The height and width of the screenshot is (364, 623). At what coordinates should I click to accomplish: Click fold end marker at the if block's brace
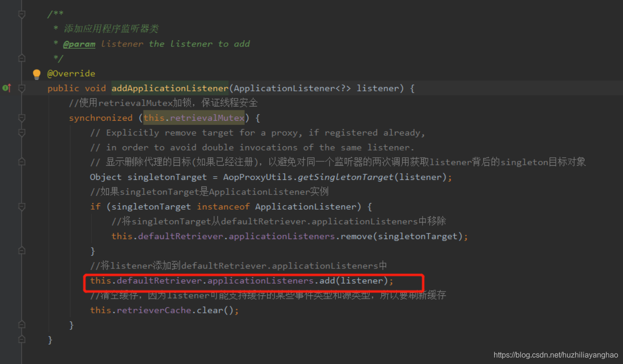[21, 251]
